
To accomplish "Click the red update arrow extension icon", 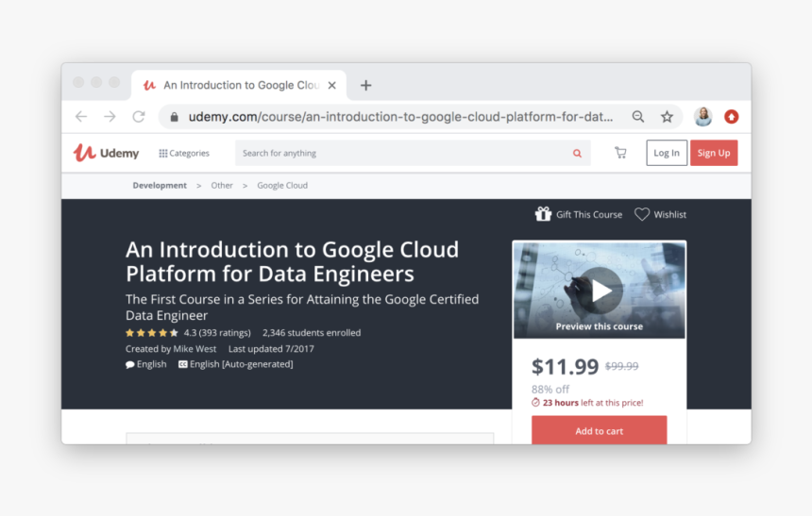I will pyautogui.click(x=731, y=116).
